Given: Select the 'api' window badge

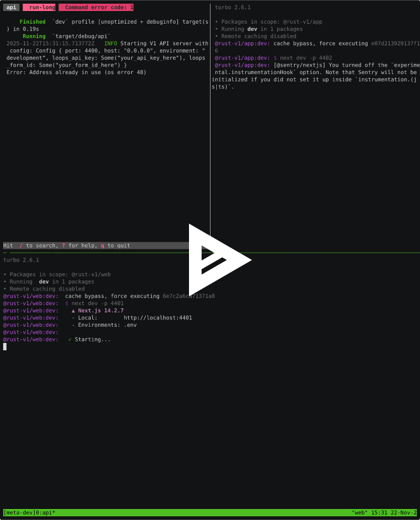Looking at the screenshot, I should [11, 7].
